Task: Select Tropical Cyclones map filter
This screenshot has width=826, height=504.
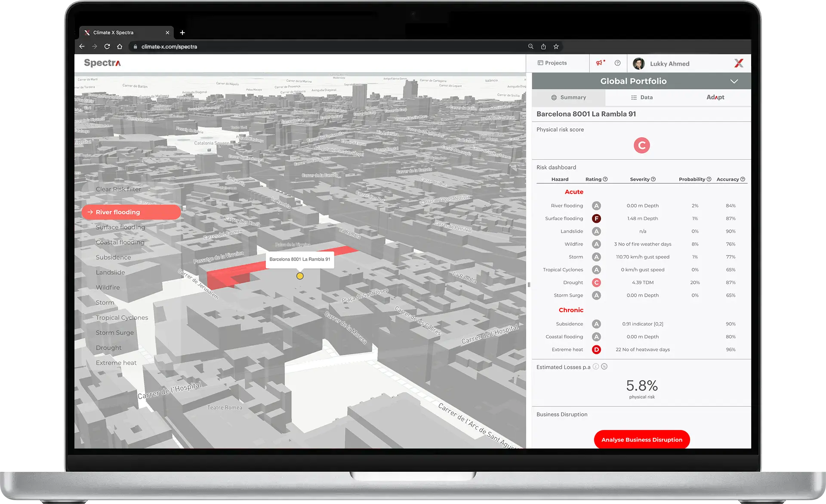Action: (122, 318)
